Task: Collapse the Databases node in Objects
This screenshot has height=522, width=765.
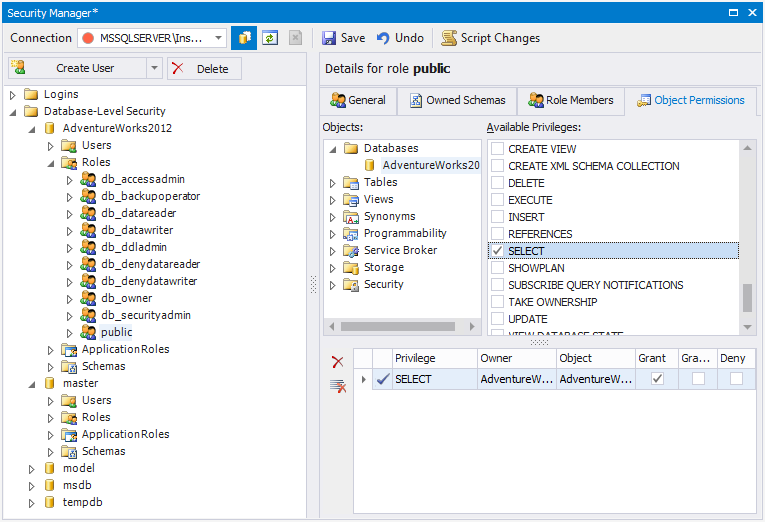Action: [x=333, y=149]
